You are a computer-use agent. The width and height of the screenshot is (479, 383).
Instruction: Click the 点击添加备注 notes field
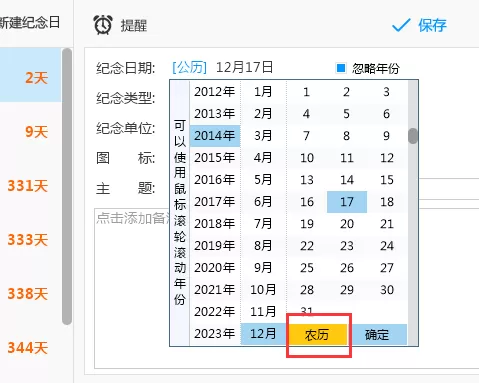pyautogui.click(x=287, y=289)
